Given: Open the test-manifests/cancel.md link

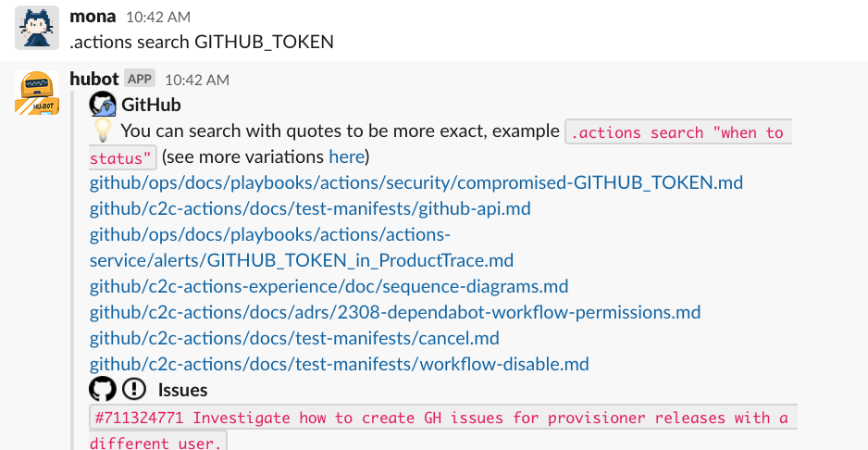Looking at the screenshot, I should pos(294,338).
